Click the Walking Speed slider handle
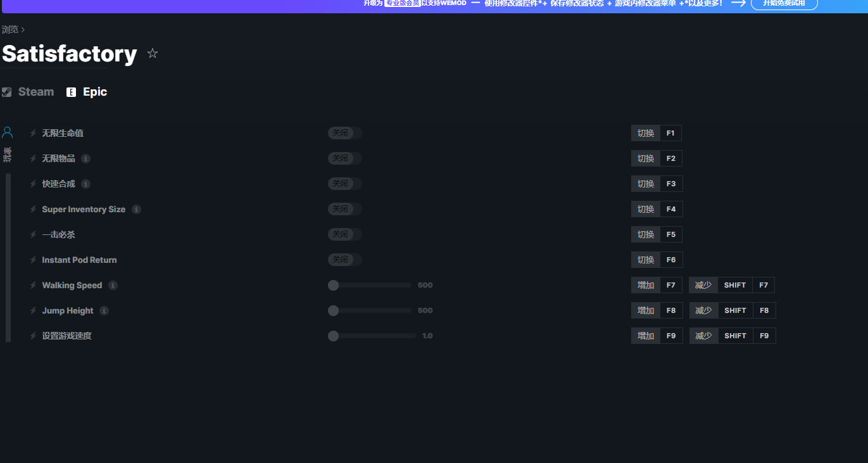 coord(333,285)
